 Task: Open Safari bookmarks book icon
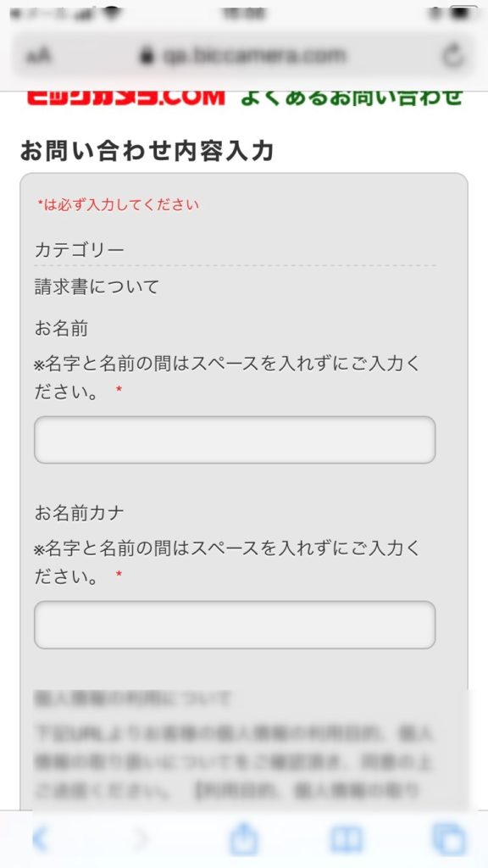click(x=347, y=839)
